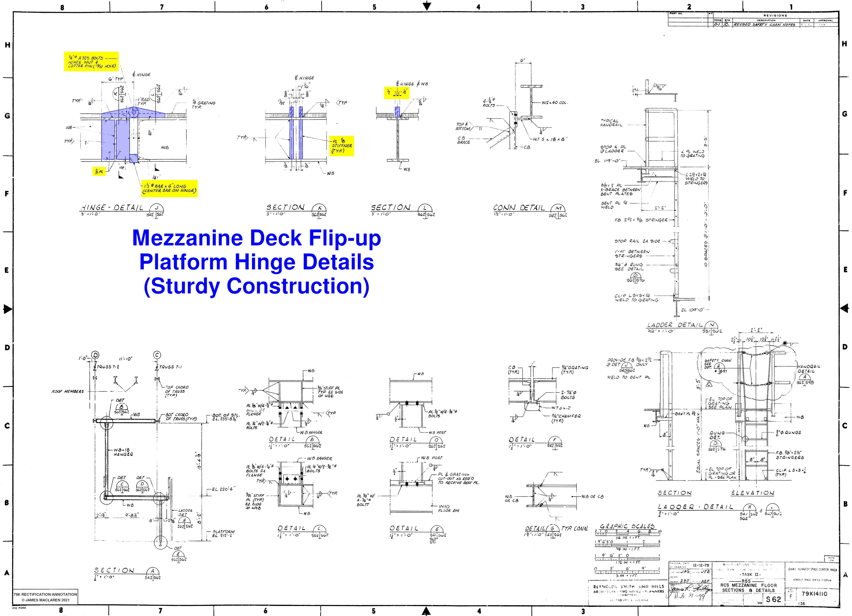
Task: Select the 'REVISED SAFETY CHAIN NOTES' revision entry
Action: tap(764, 24)
